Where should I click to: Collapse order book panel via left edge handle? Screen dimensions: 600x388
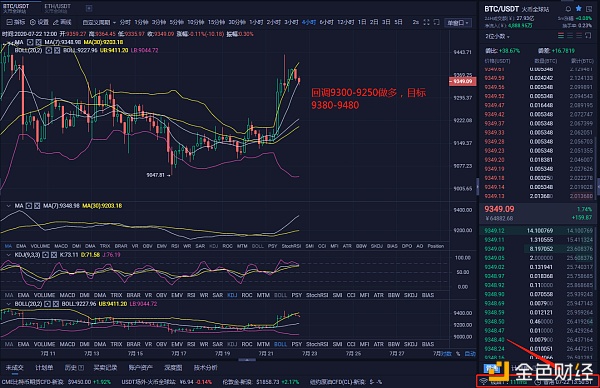point(478,186)
